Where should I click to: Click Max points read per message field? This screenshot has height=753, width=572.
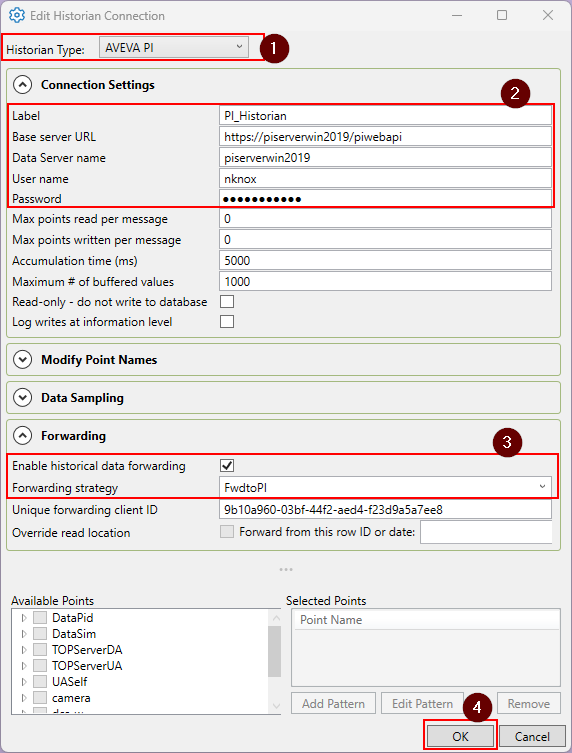(x=385, y=219)
